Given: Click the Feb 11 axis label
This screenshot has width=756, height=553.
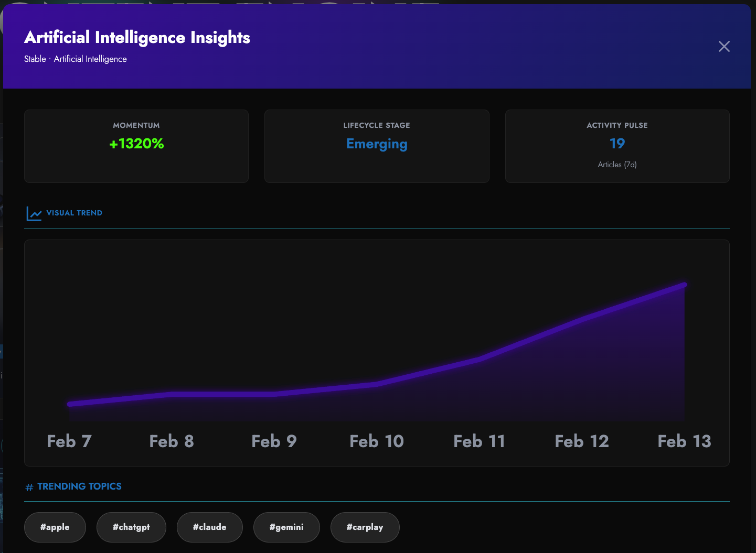Looking at the screenshot, I should coord(479,441).
